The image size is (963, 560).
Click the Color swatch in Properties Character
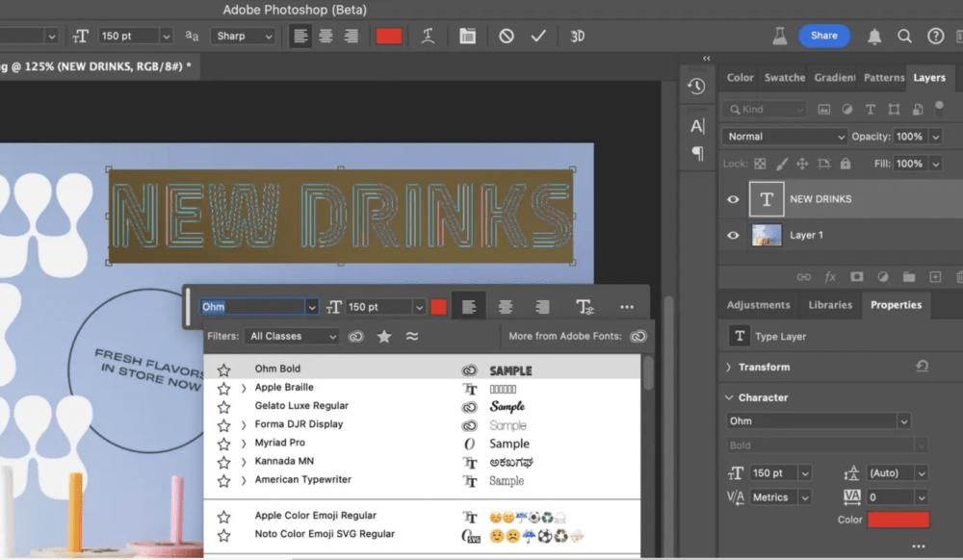tap(898, 520)
